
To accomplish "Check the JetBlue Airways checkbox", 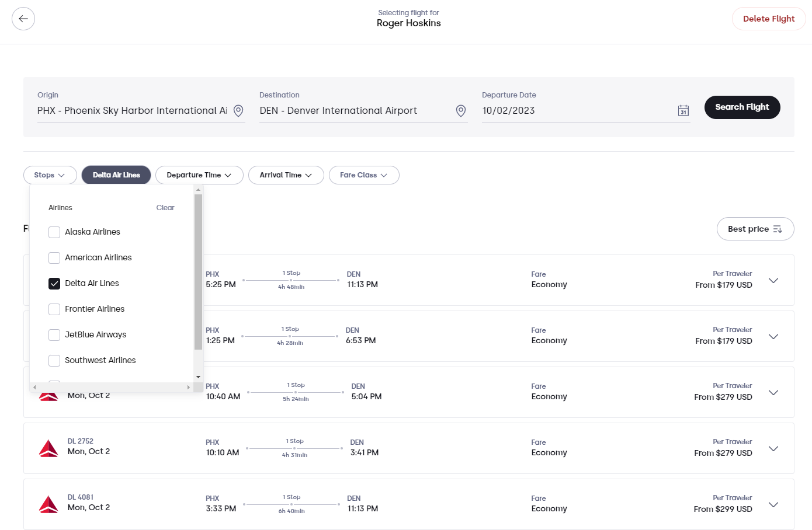I will pyautogui.click(x=54, y=334).
